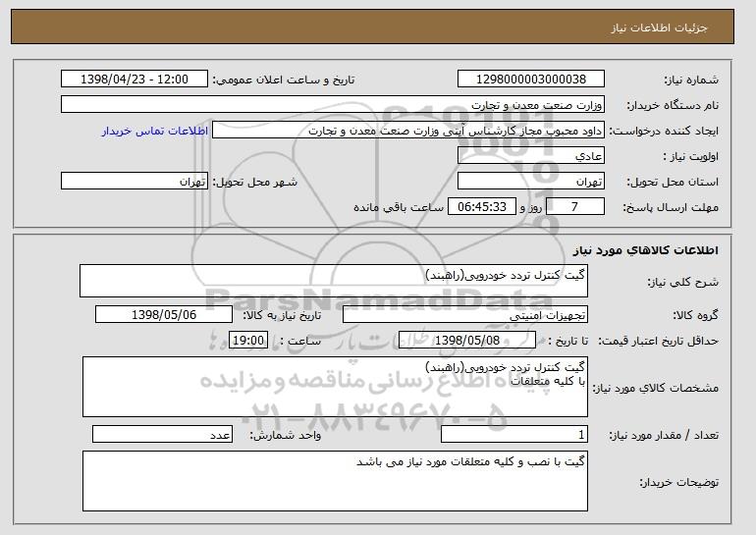Select the quantity field showing 1
The image size is (756, 535).
click(514, 434)
